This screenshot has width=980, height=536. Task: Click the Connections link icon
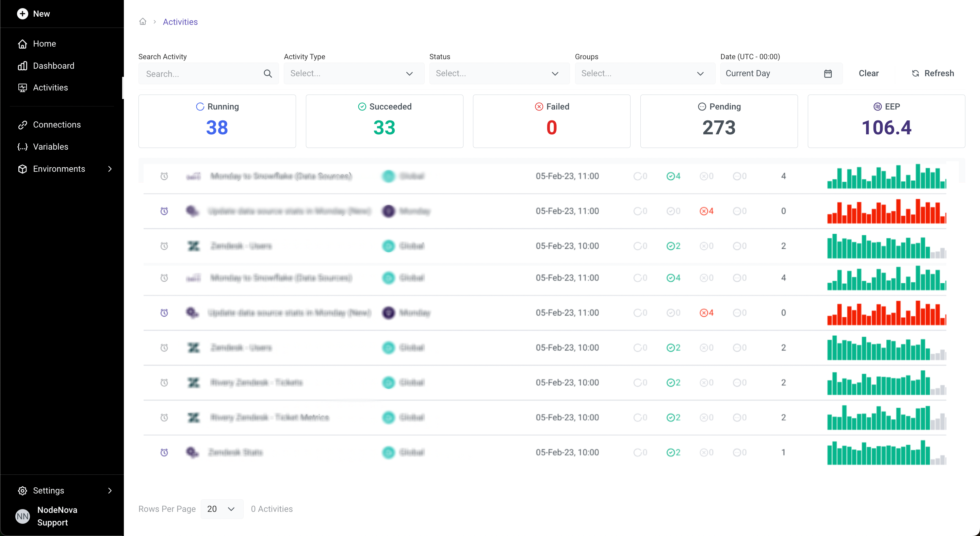click(22, 125)
